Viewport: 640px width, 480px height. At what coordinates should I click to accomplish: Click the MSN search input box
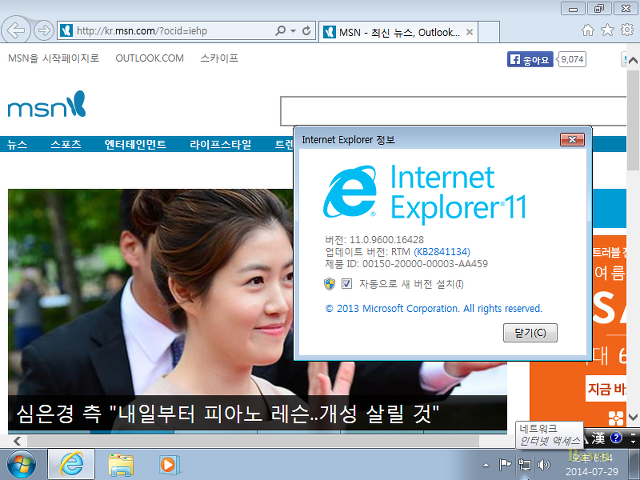[453, 111]
